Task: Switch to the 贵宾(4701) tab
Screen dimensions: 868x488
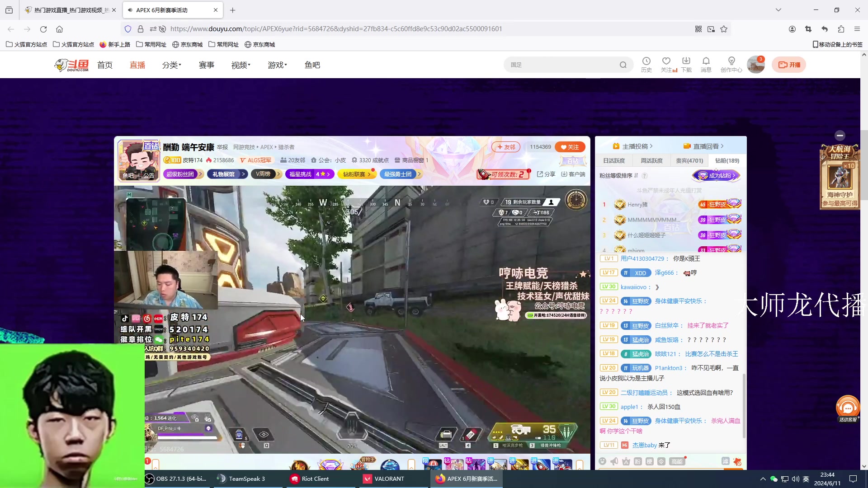Action: (689, 160)
